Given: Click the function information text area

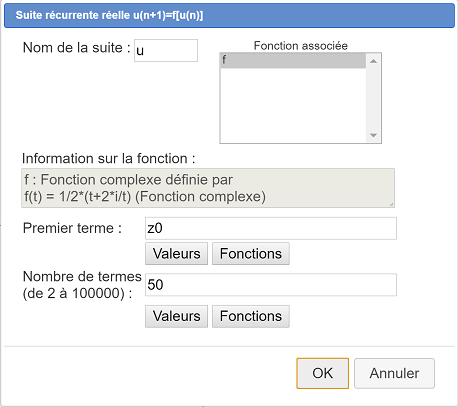Looking at the screenshot, I should 208,188.
